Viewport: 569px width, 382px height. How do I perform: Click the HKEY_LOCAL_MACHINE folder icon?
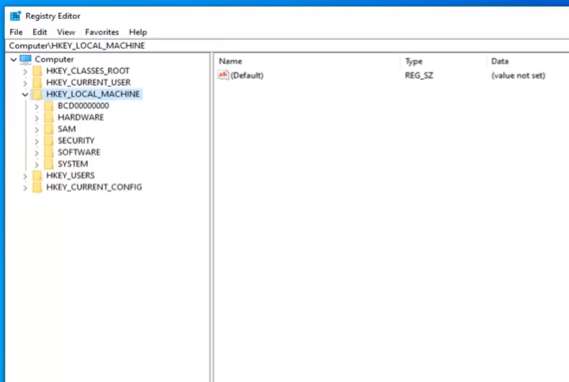[x=37, y=94]
